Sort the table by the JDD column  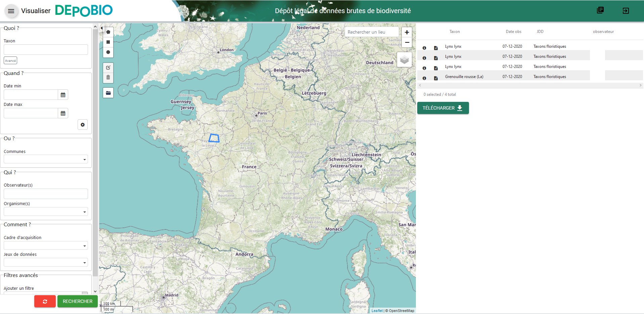click(540, 32)
